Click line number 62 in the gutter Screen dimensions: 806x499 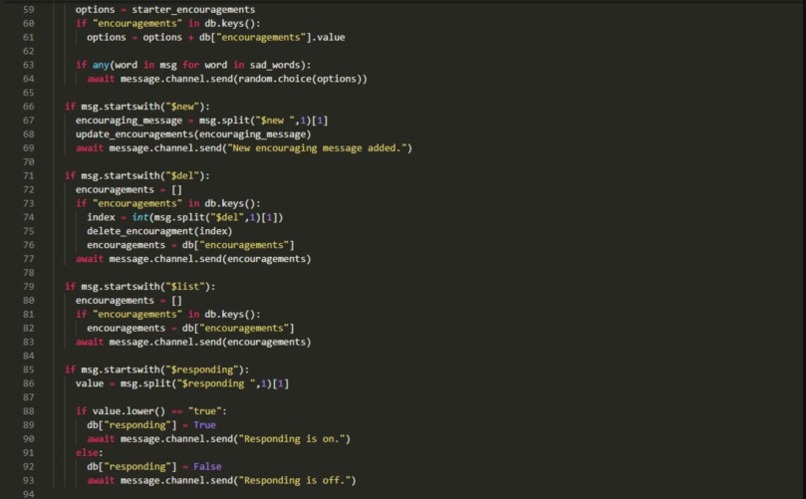click(x=28, y=51)
